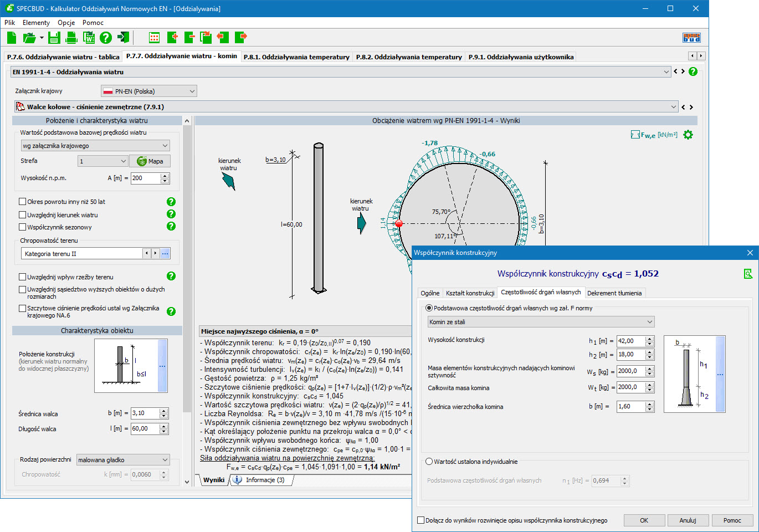This screenshot has width=759, height=532.
Task: Enable 'Okres powrotu inny niż 50 lat'
Action: (x=23, y=202)
